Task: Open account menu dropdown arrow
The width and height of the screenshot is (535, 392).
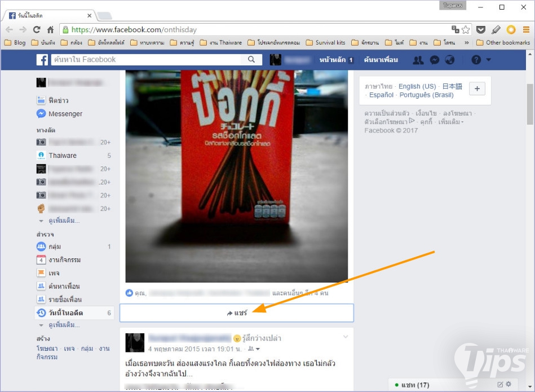Action: click(x=488, y=60)
